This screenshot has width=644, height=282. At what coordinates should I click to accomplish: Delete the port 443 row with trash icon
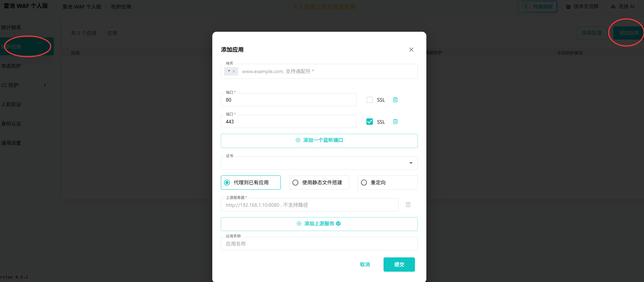[x=395, y=122]
